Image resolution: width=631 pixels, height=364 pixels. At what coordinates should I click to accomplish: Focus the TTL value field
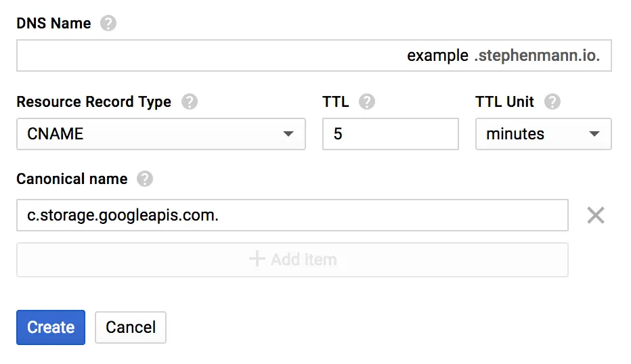390,134
